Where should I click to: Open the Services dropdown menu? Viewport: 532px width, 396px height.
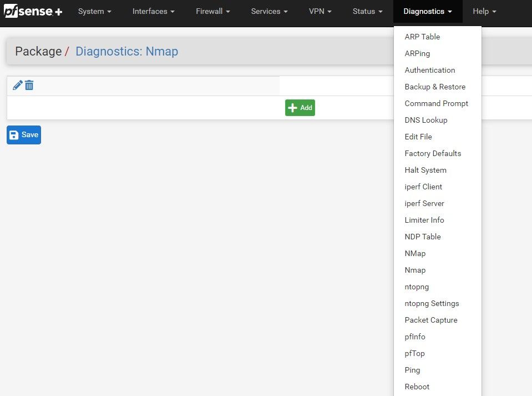(x=269, y=11)
